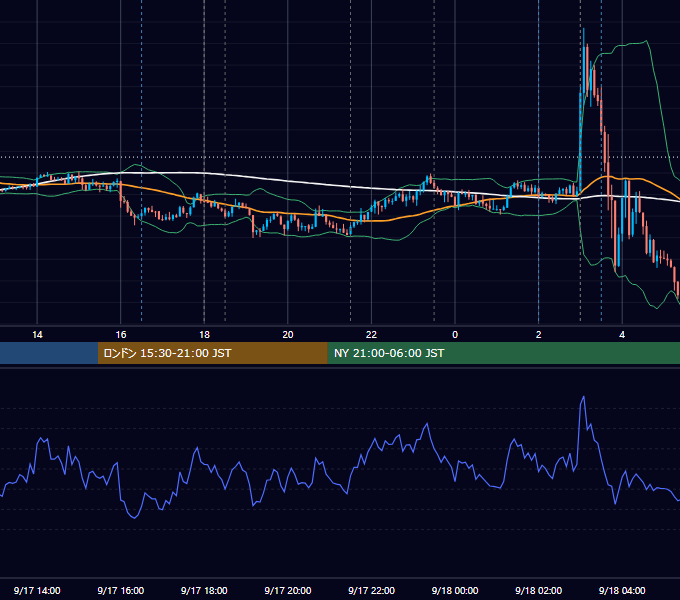Click the NY 21:00-06:00 JST session band
The image size is (680, 600).
503,353
